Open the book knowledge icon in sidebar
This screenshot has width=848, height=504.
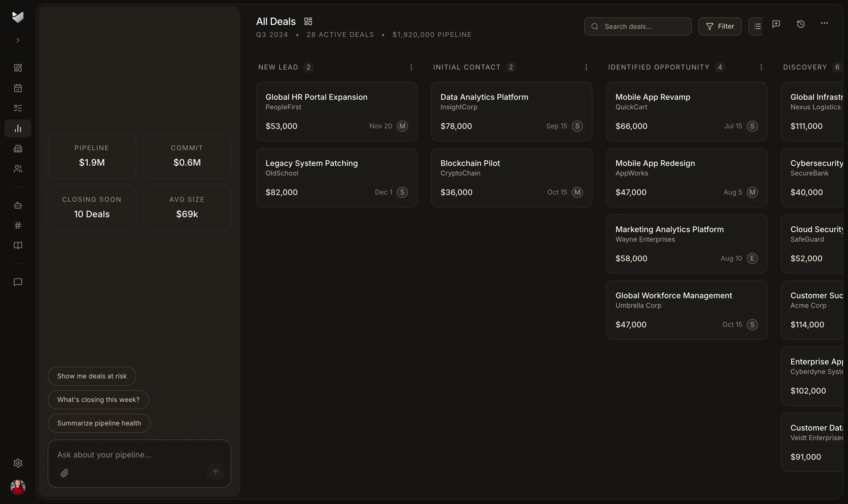(x=18, y=245)
